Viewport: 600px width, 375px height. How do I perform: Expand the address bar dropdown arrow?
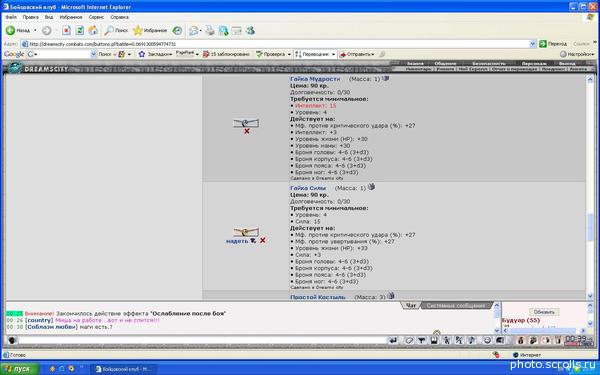coord(532,44)
